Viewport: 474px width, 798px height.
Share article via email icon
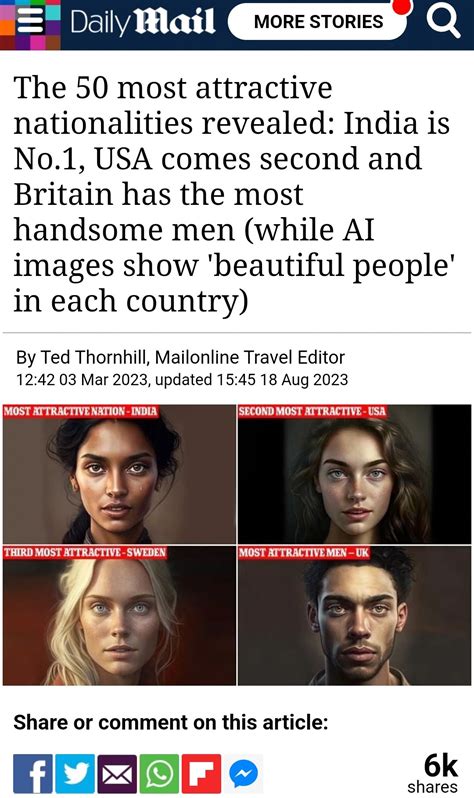pyautogui.click(x=118, y=774)
